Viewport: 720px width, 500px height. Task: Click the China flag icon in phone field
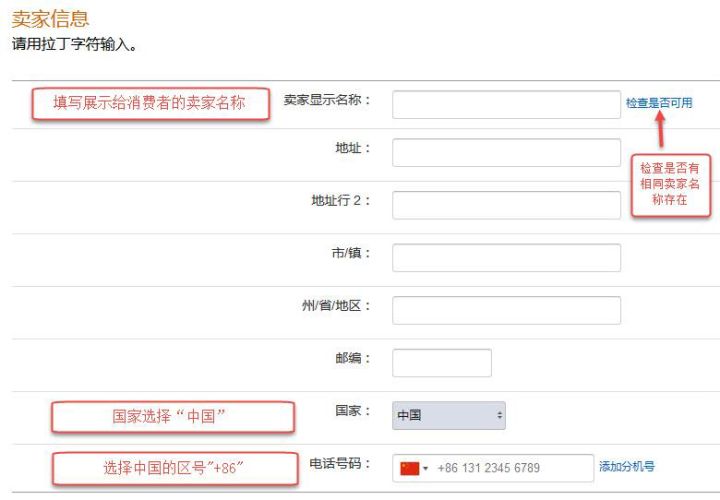click(x=410, y=468)
